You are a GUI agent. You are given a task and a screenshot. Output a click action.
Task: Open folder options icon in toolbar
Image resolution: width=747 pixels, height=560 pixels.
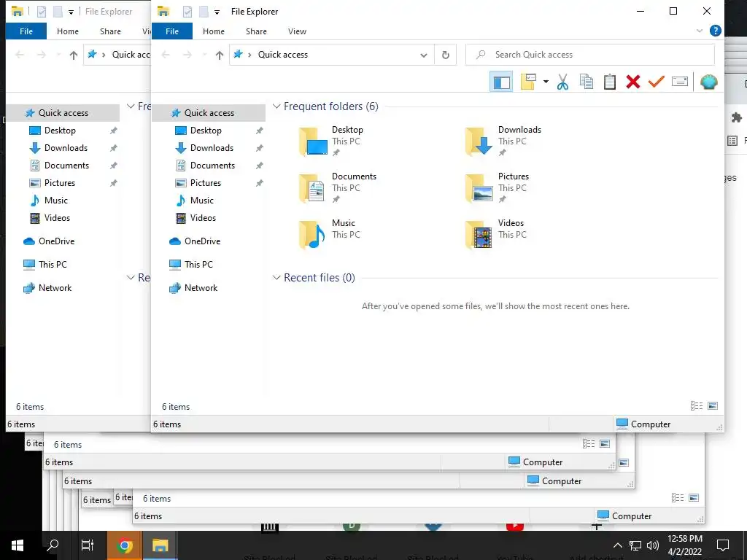[x=528, y=82]
